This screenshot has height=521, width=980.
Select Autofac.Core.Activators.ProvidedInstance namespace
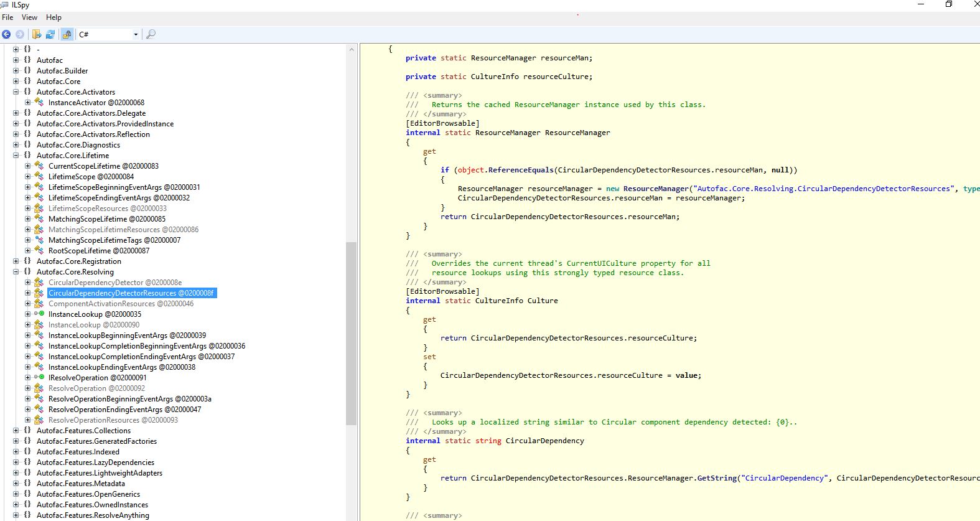(x=105, y=124)
